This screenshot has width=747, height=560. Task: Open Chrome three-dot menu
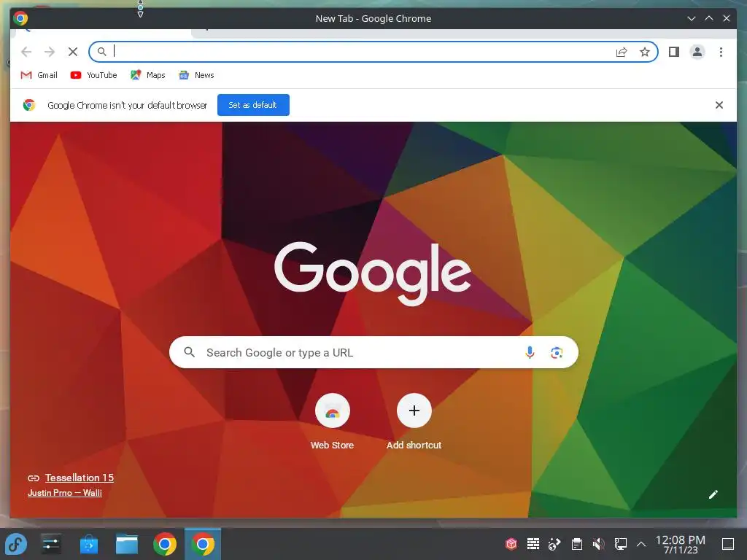pos(721,52)
